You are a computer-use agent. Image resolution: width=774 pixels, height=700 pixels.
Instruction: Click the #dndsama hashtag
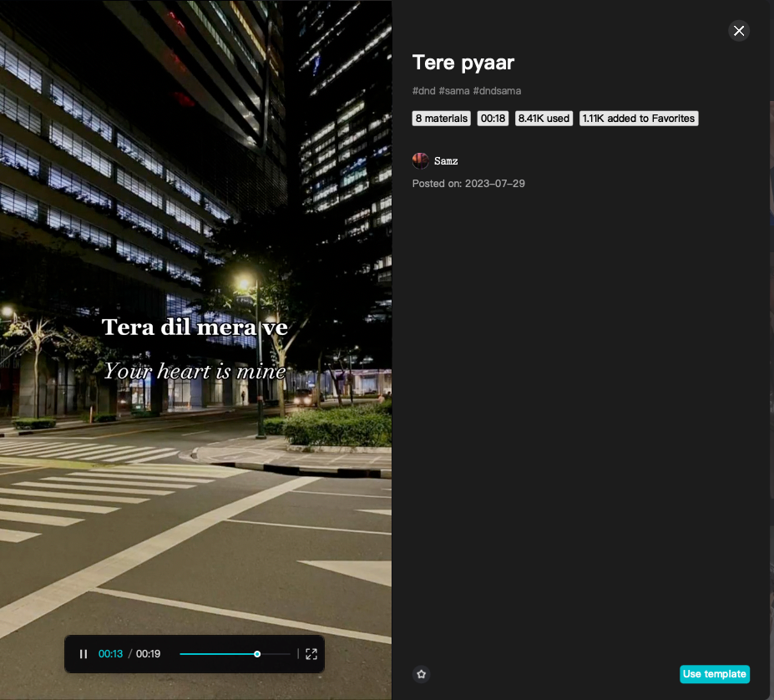click(x=497, y=91)
